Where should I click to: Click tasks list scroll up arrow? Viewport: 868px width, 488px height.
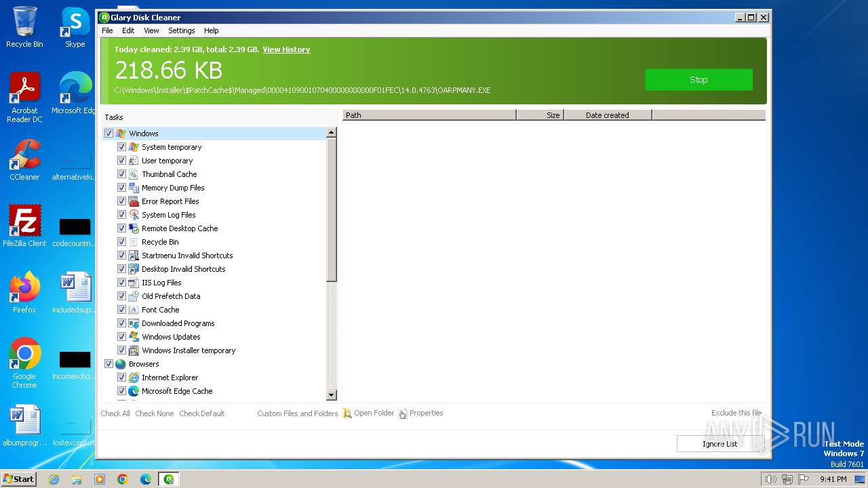coord(332,133)
